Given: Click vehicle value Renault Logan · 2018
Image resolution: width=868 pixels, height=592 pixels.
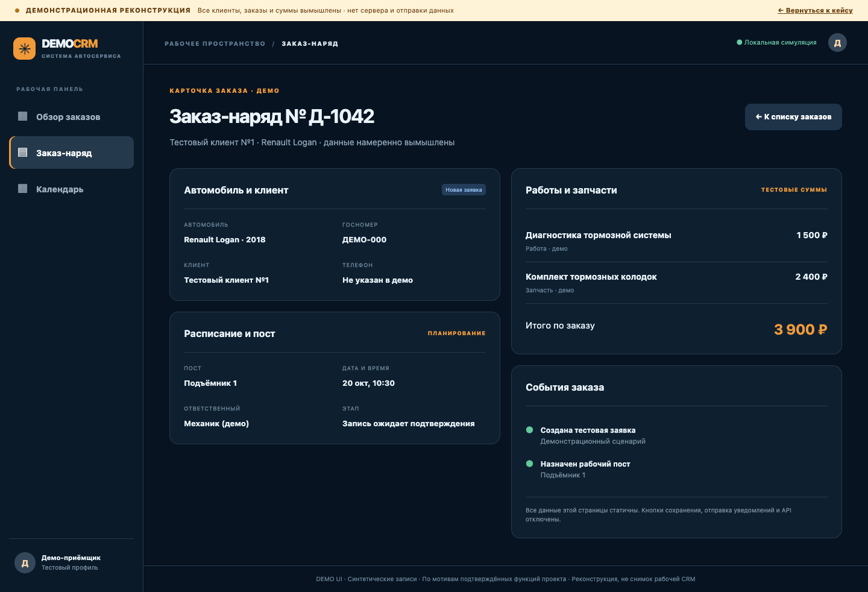Looking at the screenshot, I should (224, 240).
